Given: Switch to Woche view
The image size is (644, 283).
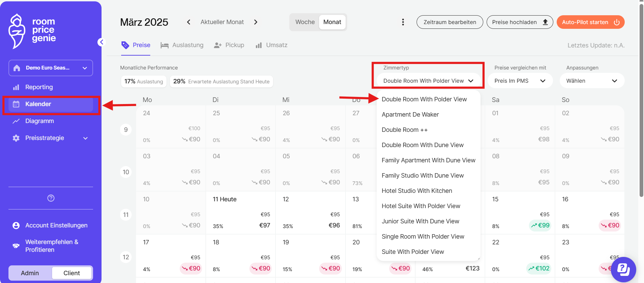Looking at the screenshot, I should pos(305,22).
